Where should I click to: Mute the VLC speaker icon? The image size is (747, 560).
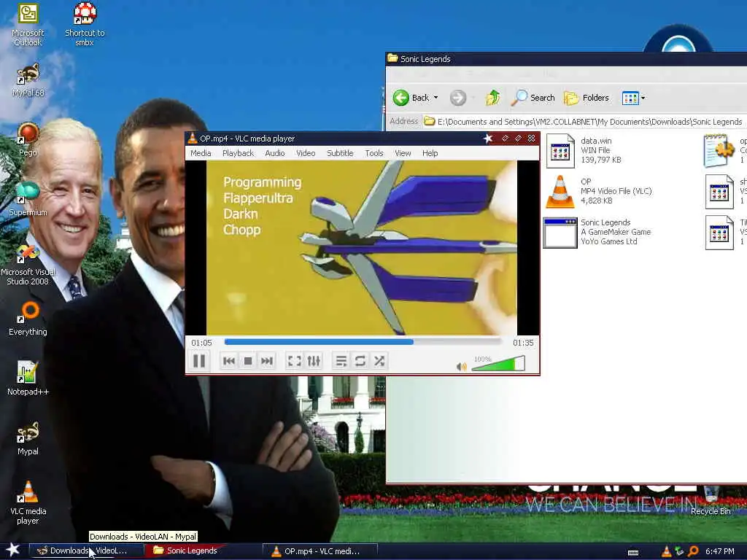click(x=461, y=367)
